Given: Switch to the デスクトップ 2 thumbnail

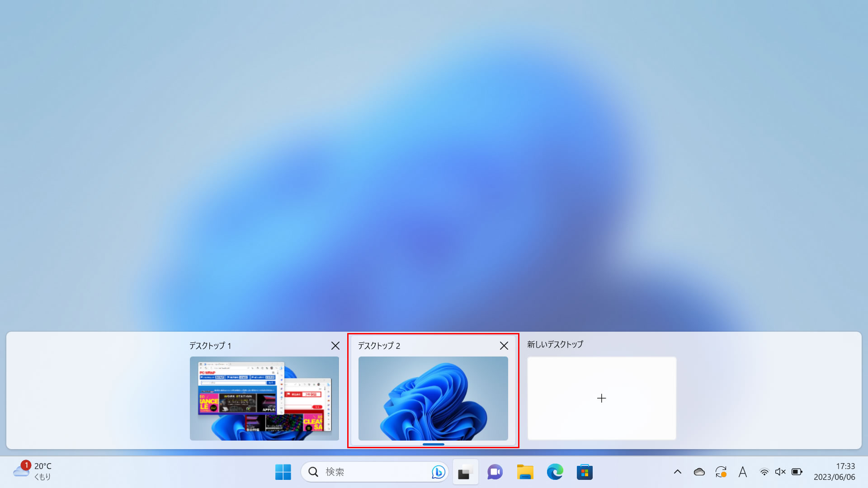Looking at the screenshot, I should 433,399.
